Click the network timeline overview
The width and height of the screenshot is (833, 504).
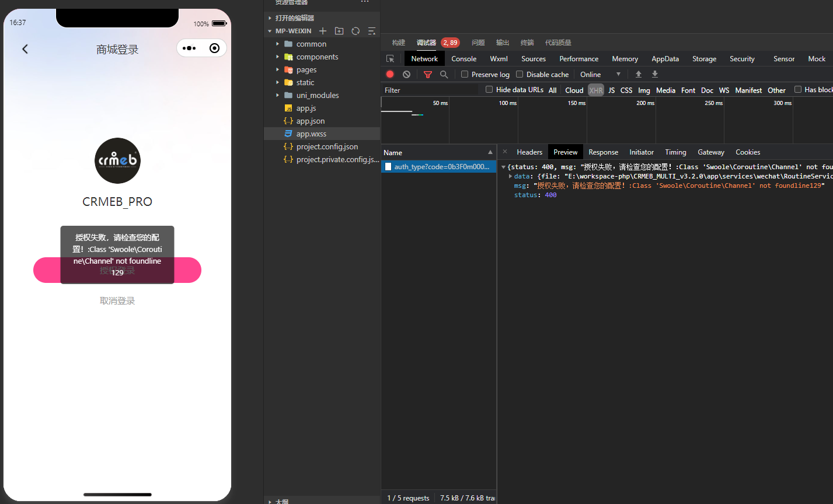coord(607,120)
